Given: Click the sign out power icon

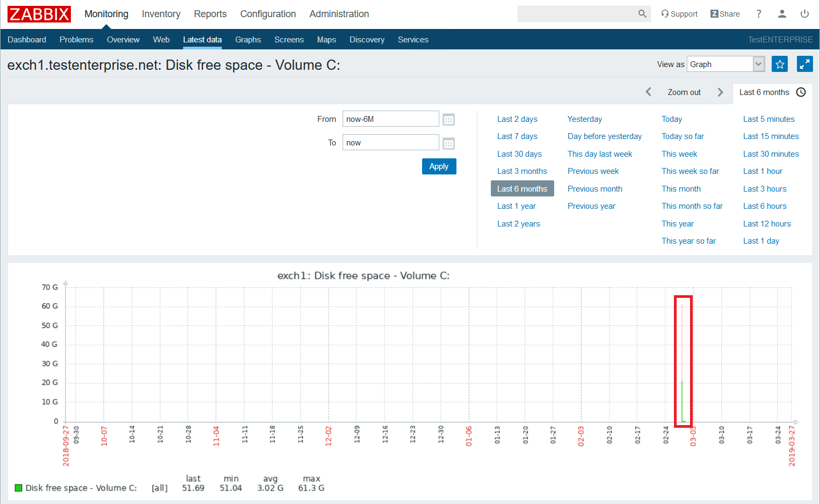Looking at the screenshot, I should click(804, 14).
